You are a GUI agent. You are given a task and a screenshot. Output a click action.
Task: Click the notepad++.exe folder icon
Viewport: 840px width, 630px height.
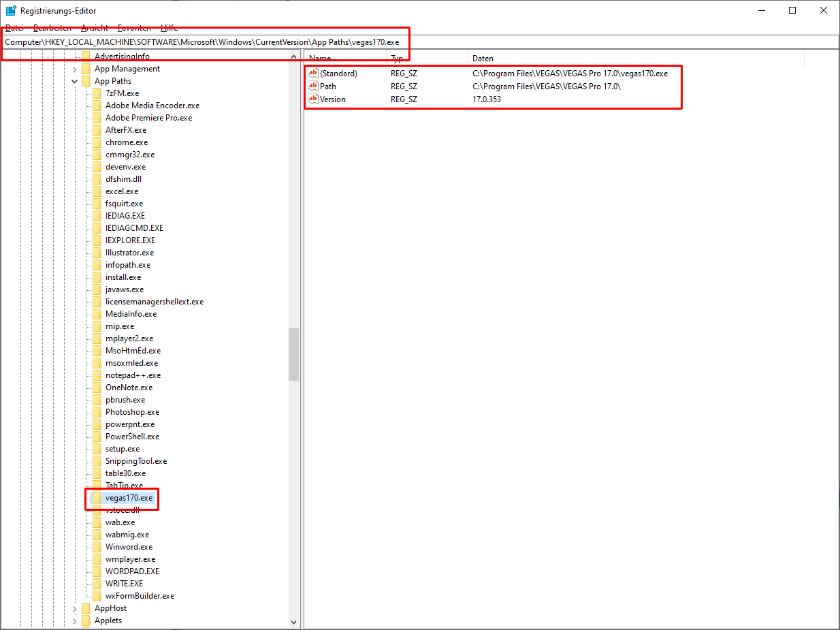click(x=97, y=375)
